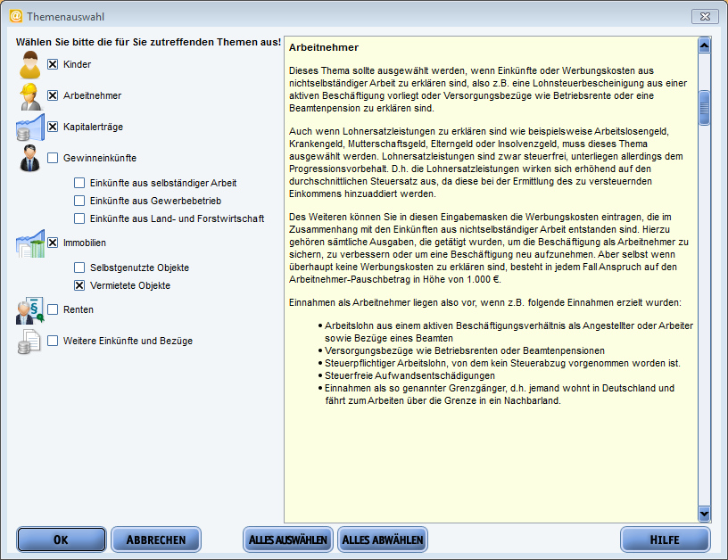Viewport: 728px width, 560px height.
Task: Enable the Renten checkbox
Action: click(x=53, y=309)
